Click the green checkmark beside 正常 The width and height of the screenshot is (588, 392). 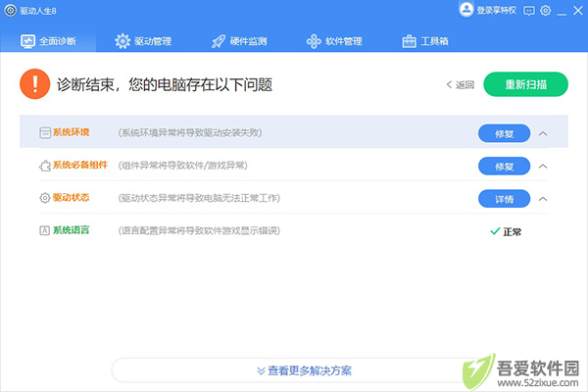[495, 231]
